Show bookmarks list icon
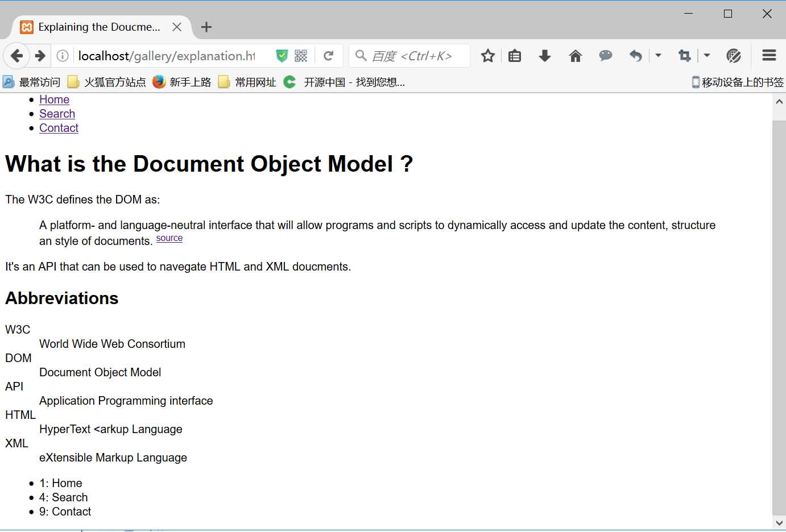The image size is (786, 532). click(x=515, y=56)
